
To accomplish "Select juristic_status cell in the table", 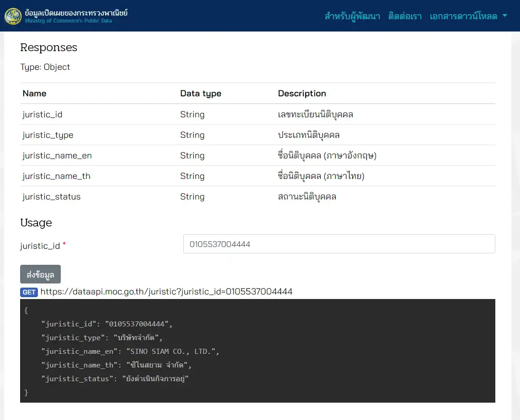I will click(51, 197).
